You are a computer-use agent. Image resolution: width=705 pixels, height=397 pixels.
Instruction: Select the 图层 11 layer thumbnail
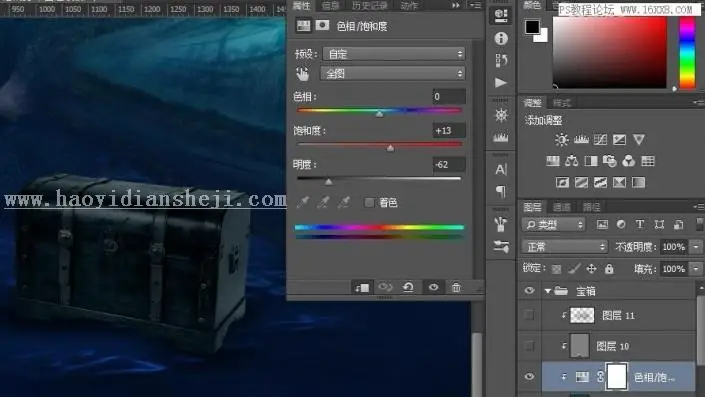[x=582, y=315]
